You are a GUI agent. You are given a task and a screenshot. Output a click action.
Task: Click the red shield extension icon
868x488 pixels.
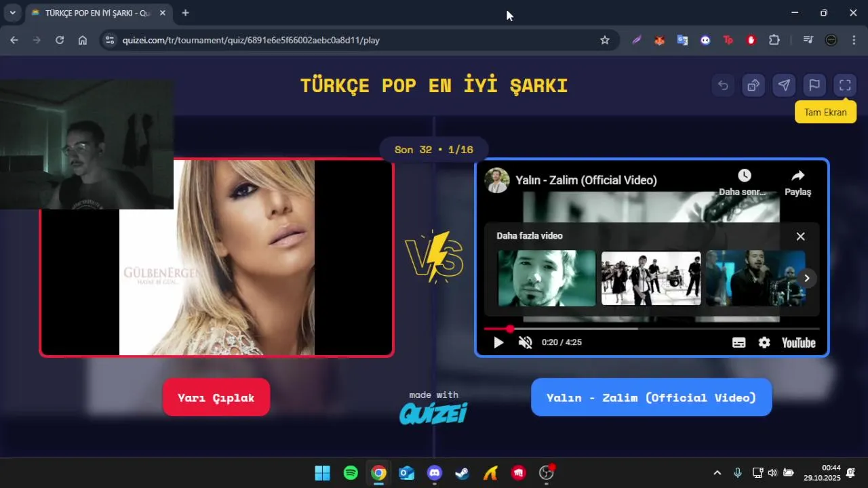click(x=751, y=40)
